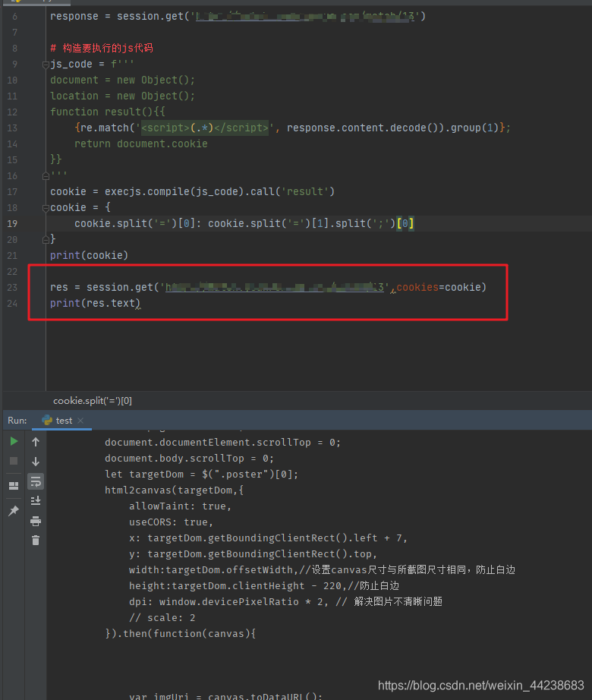592x700 pixels.
Task: Collapse cookie dict fold marker on line 18
Action: tap(46, 208)
